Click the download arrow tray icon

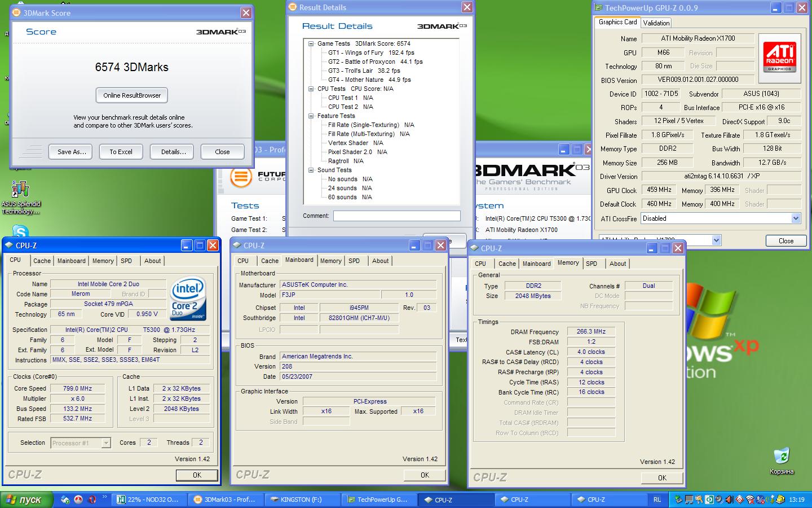(x=770, y=500)
